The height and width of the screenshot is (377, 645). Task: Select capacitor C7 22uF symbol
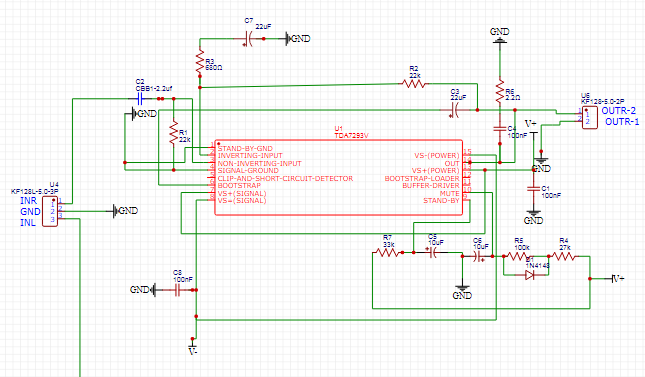[x=249, y=39]
